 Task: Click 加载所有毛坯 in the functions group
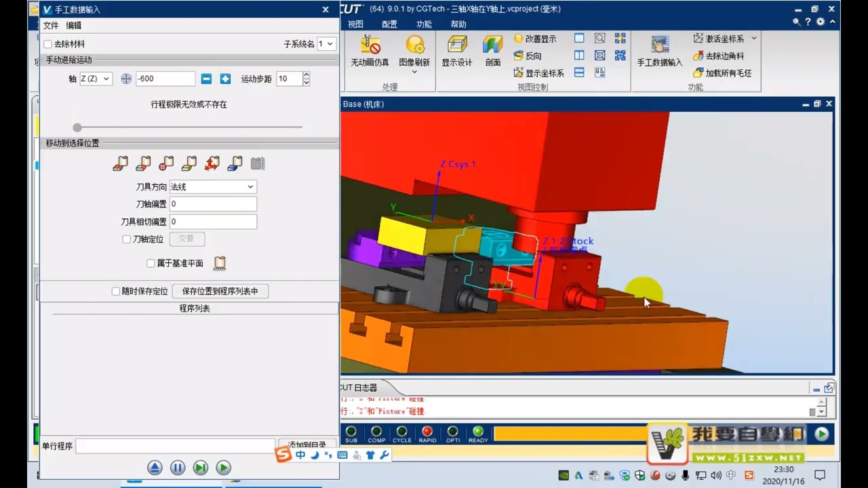pyautogui.click(x=722, y=73)
